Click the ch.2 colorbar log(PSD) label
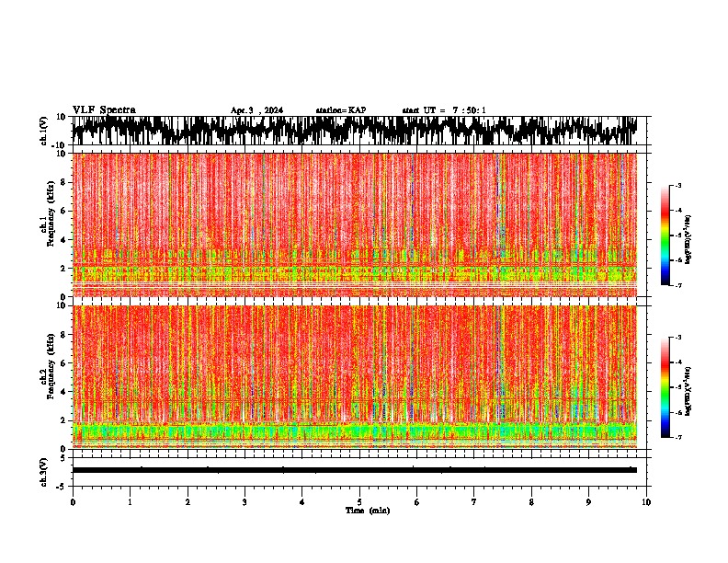 coord(688,391)
